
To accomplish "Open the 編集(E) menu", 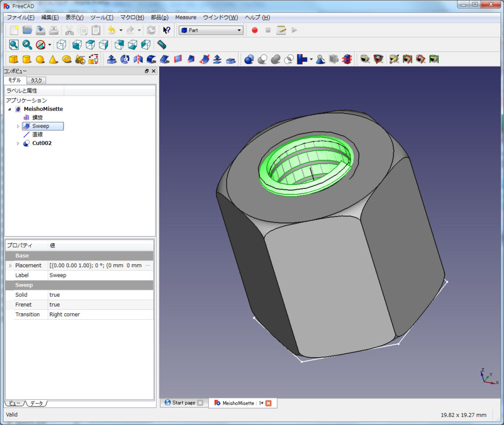I will point(50,17).
